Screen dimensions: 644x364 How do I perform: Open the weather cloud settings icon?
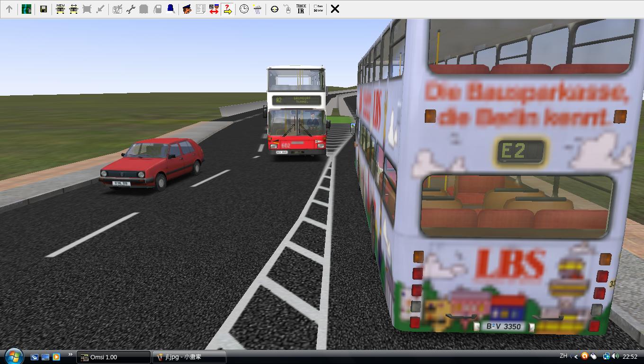pos(257,9)
